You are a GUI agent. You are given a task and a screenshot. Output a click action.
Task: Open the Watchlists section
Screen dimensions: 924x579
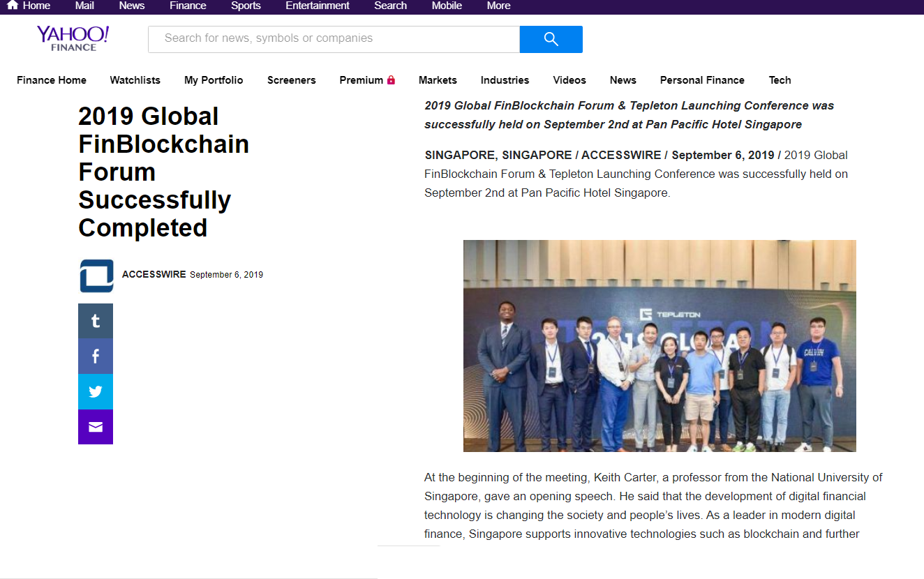pos(135,80)
